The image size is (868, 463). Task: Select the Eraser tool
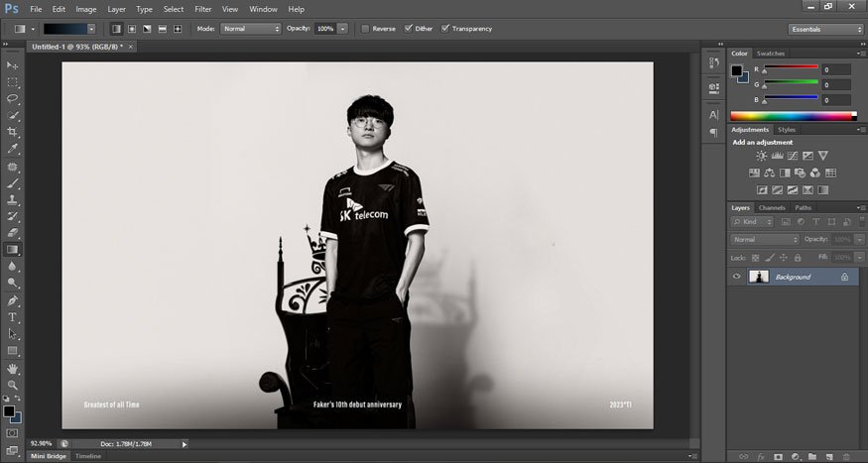tap(12, 233)
